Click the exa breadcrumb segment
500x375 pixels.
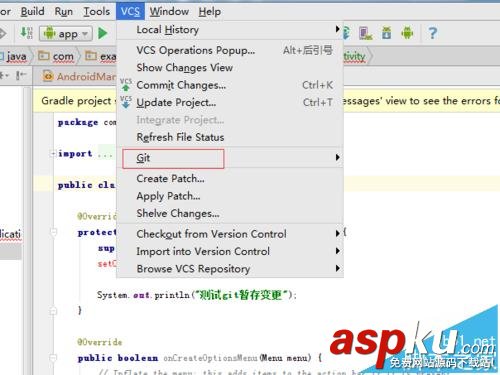coord(108,56)
